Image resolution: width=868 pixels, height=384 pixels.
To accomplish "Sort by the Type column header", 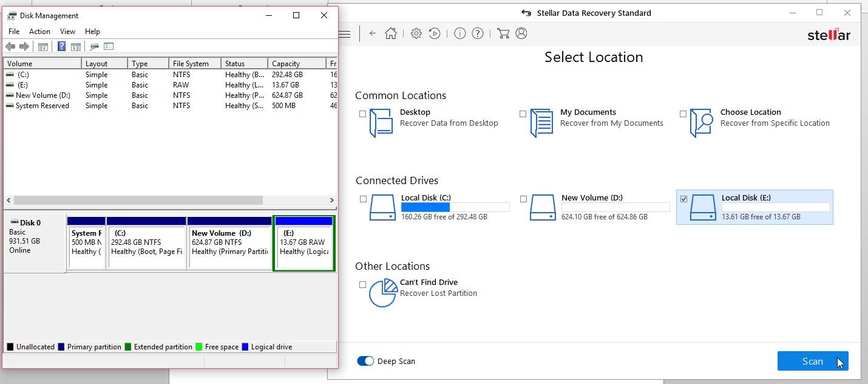I will click(148, 64).
